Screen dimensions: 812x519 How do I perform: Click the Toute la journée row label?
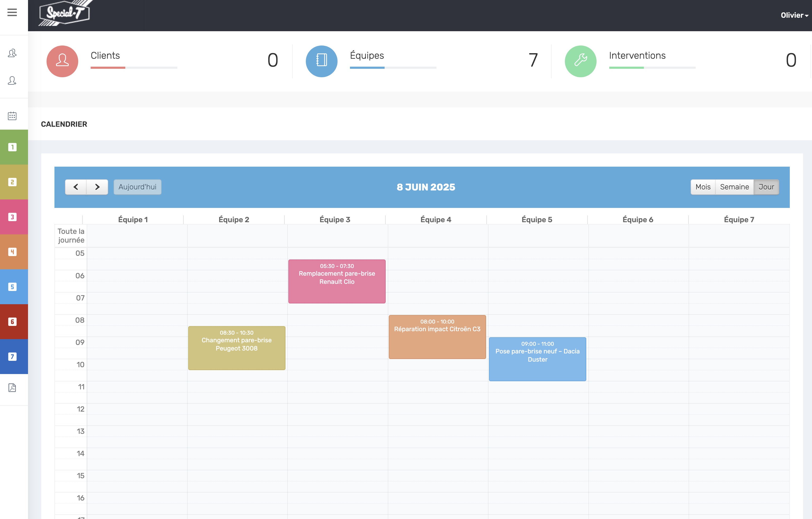[71, 235]
